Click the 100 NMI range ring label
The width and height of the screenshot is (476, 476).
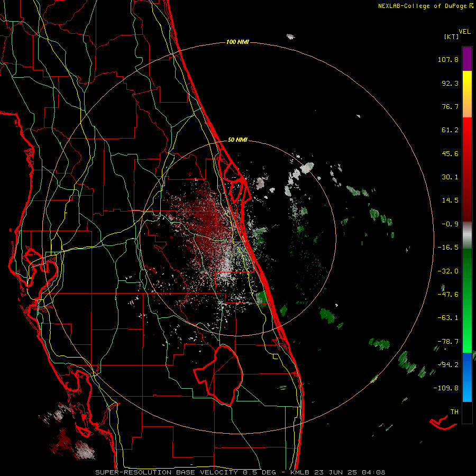[237, 42]
